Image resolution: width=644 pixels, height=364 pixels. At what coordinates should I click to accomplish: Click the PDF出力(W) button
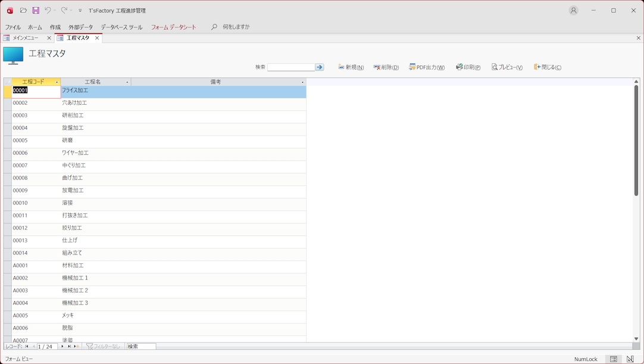pos(427,67)
